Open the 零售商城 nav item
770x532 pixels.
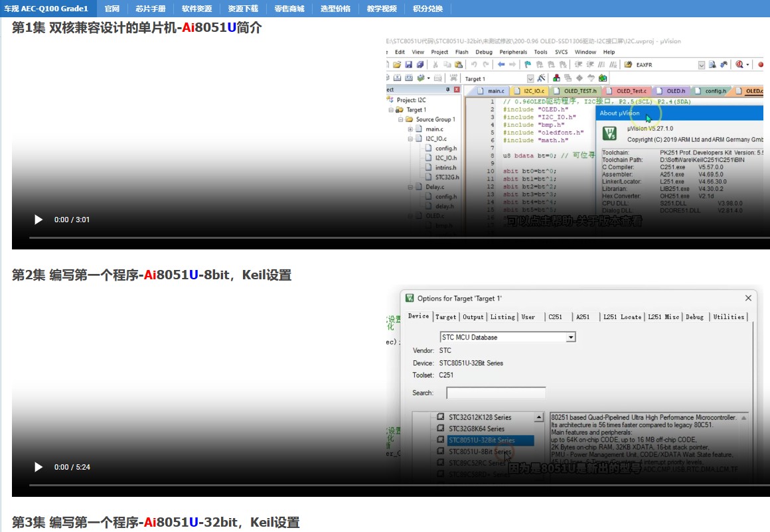tap(289, 9)
